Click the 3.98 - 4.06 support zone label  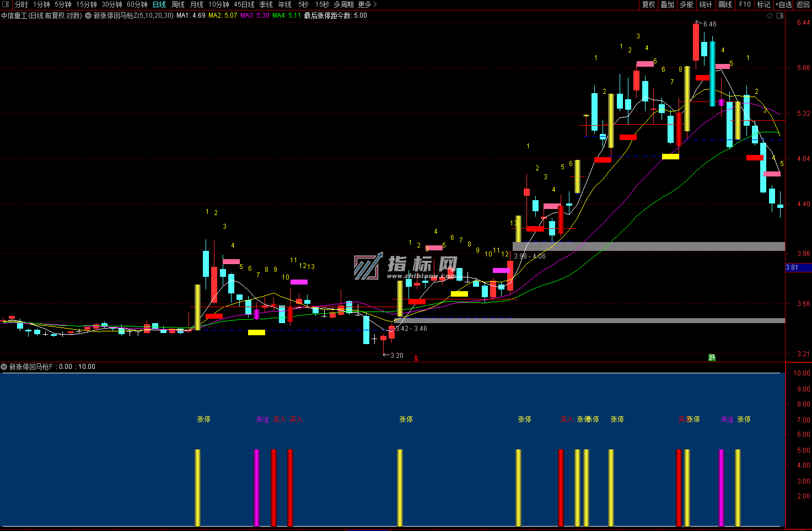pyautogui.click(x=530, y=256)
